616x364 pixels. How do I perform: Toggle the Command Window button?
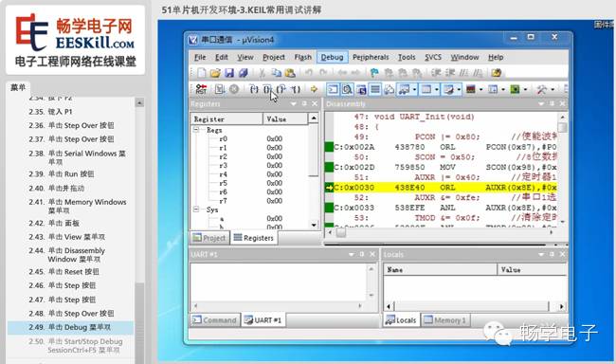click(x=333, y=90)
